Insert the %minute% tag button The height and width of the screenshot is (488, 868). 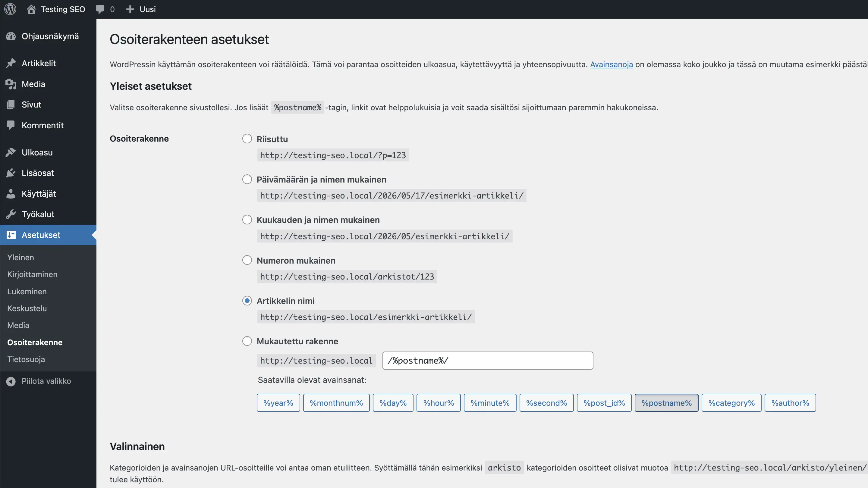pos(490,403)
